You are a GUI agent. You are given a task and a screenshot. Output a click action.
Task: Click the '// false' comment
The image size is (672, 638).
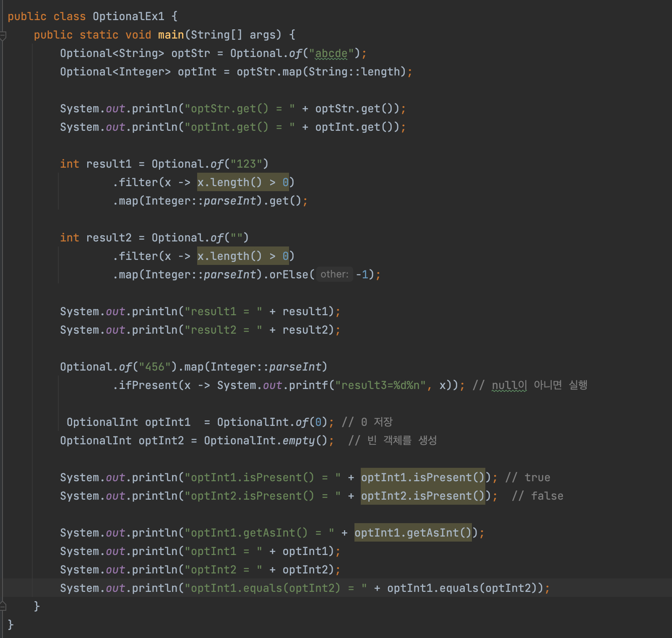click(x=537, y=496)
